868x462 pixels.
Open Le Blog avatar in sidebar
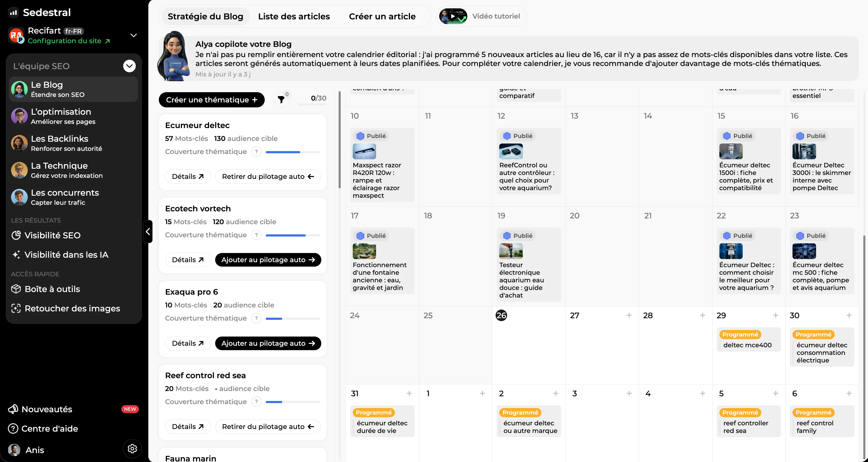(19, 89)
